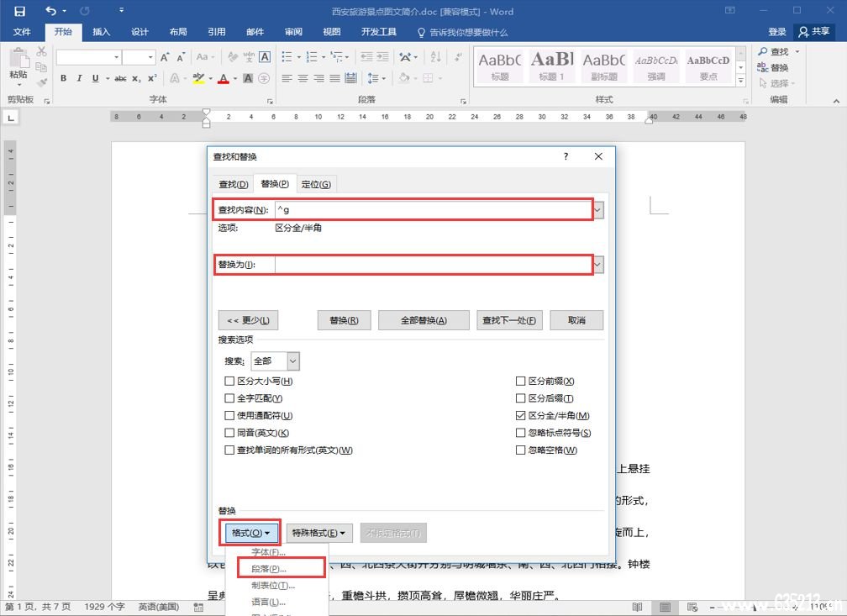Viewport: 847px width, 616px height.
Task: Click the 查找下一处(F) button
Action: click(x=509, y=320)
